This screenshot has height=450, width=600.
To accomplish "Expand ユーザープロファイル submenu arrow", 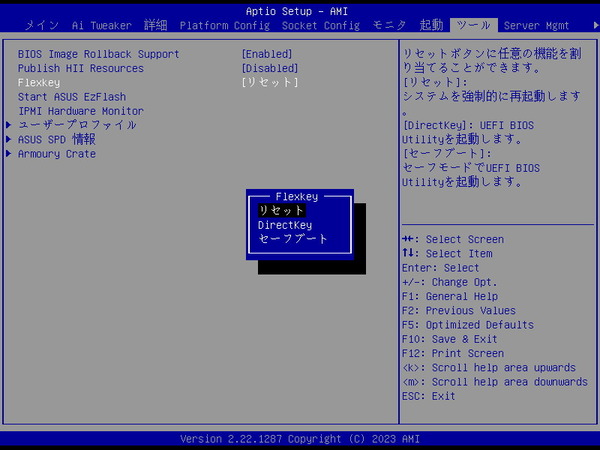I will point(10,125).
